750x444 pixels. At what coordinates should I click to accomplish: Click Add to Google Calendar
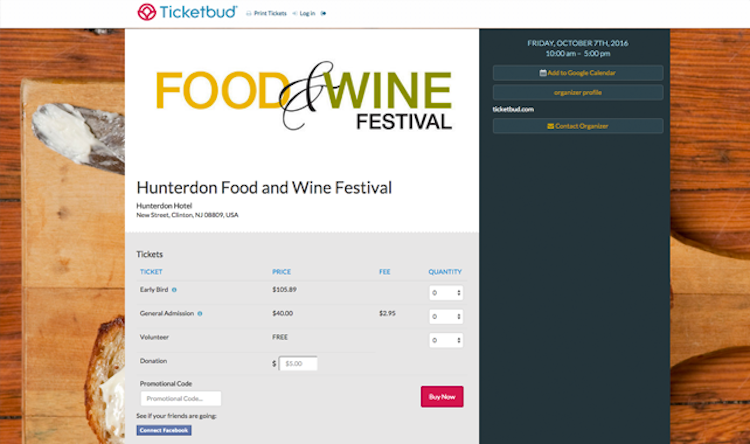[x=577, y=73]
